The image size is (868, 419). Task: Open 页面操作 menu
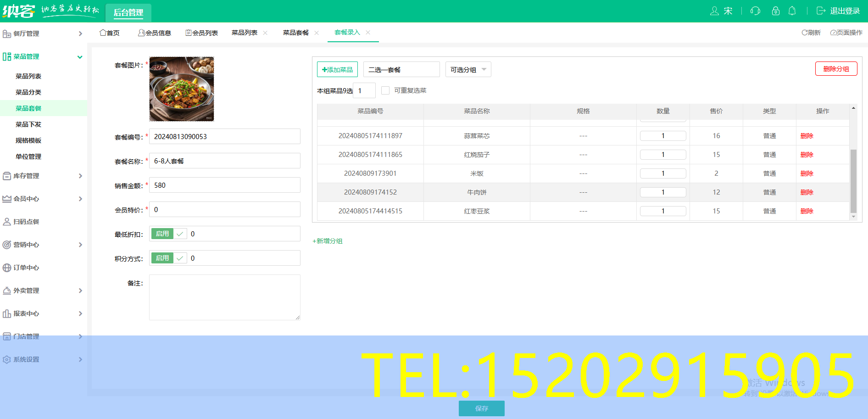[846, 33]
